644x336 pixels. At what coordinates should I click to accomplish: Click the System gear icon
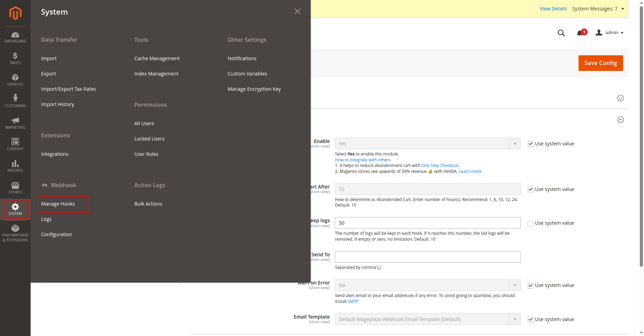pos(15,207)
